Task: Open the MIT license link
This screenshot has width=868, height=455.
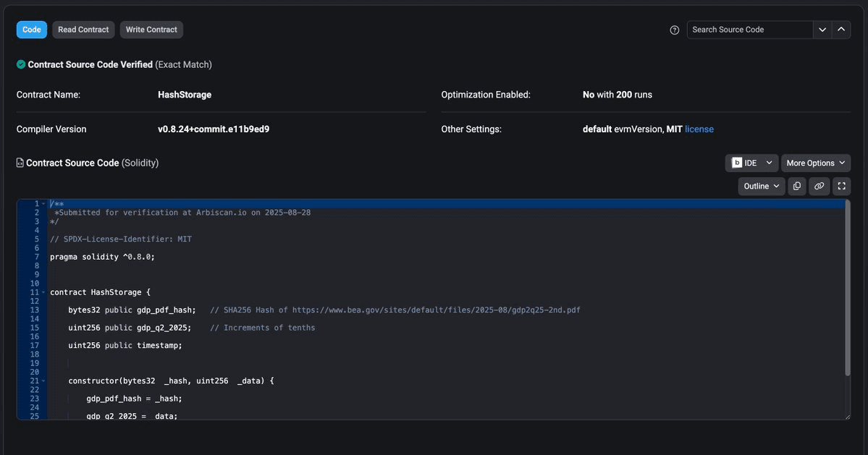Action: point(699,129)
